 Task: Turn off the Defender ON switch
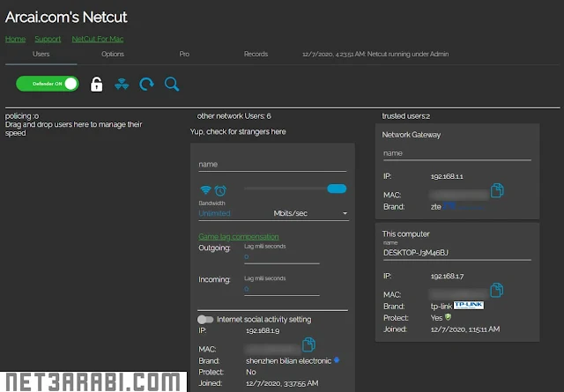[47, 84]
